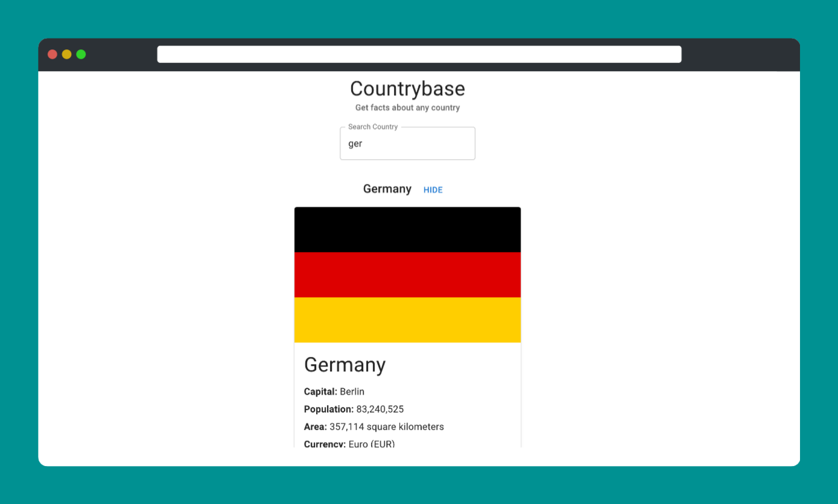Click the Area fact line
This screenshot has width=838, height=504.
click(373, 426)
